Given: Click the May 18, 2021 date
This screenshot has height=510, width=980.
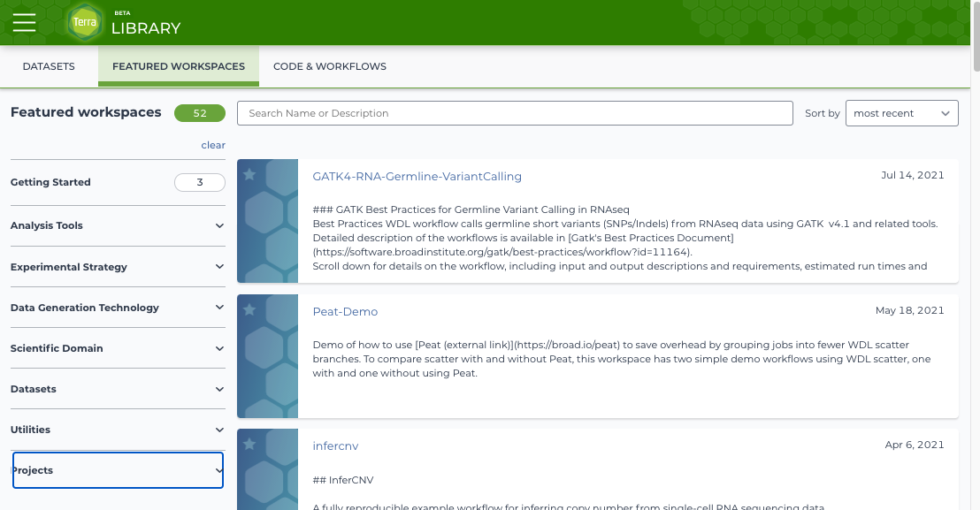Looking at the screenshot, I should coord(909,310).
